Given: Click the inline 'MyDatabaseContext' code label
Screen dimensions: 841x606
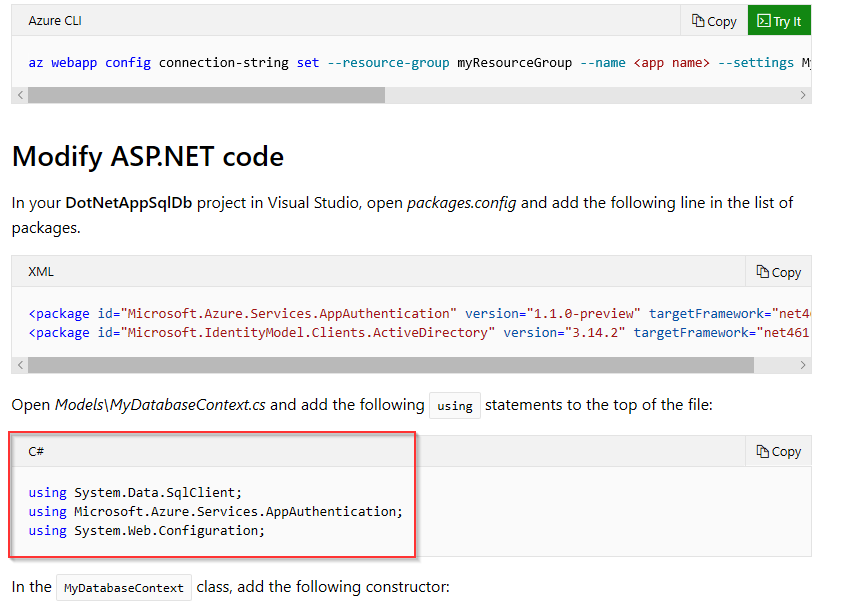Looking at the screenshot, I should tap(124, 588).
